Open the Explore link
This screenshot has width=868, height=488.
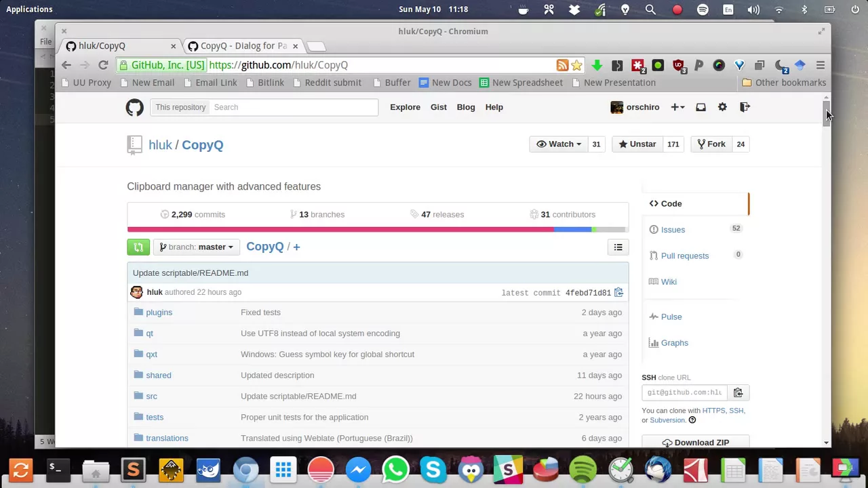point(405,107)
